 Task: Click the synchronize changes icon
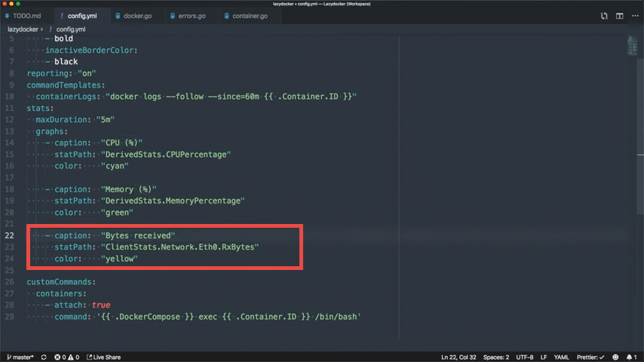point(44,357)
